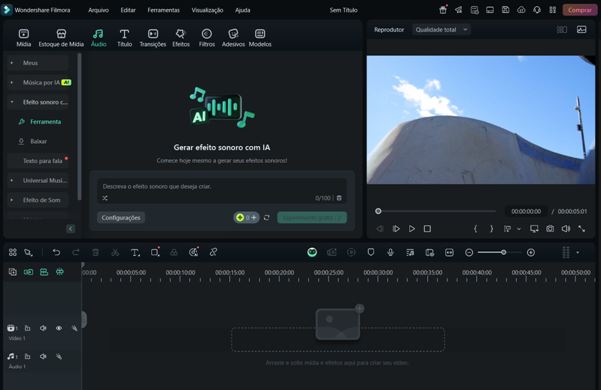Click the play from start button
603x390 pixels.
coord(396,229)
